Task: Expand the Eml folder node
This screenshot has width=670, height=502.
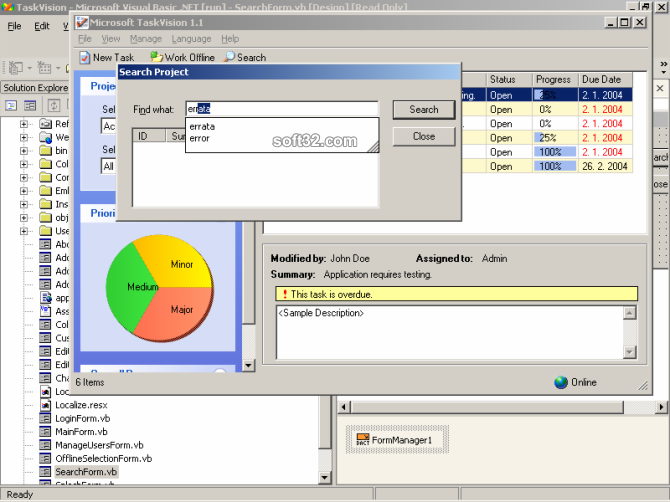Action: [24, 191]
